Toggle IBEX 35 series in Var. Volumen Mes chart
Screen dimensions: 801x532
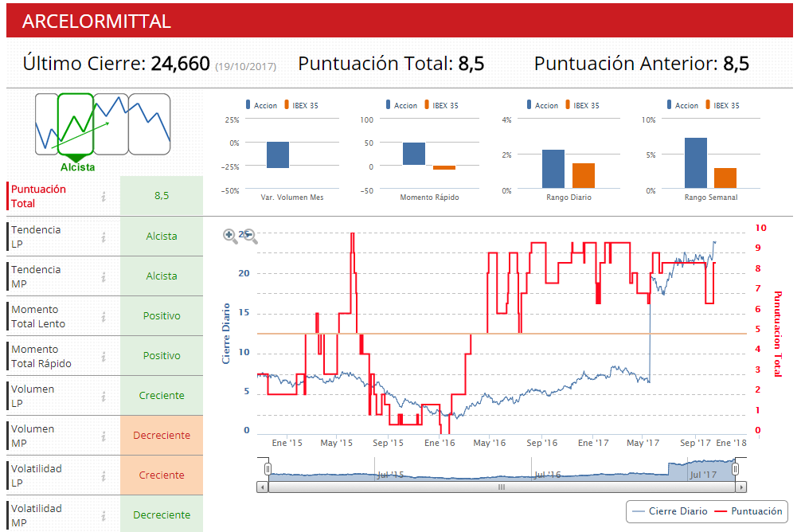[x=302, y=105]
